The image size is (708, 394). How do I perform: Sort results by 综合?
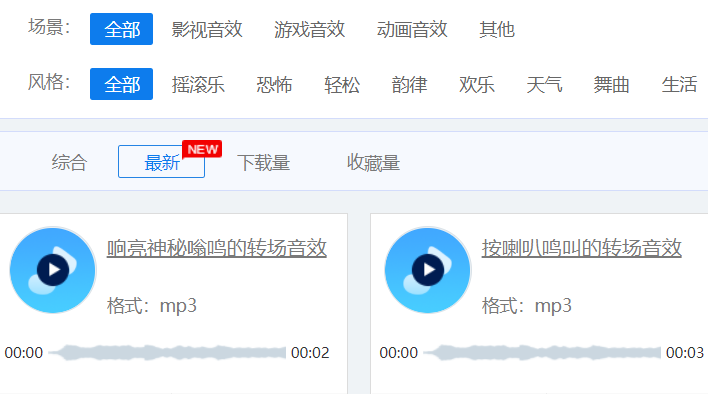[x=69, y=162]
